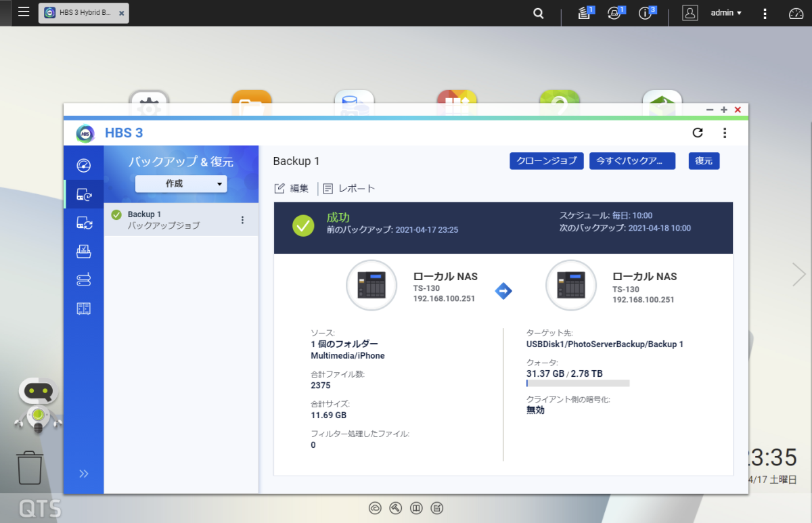This screenshot has width=812, height=523.
Task: Open the 作成 create dropdown
Action: 181,183
